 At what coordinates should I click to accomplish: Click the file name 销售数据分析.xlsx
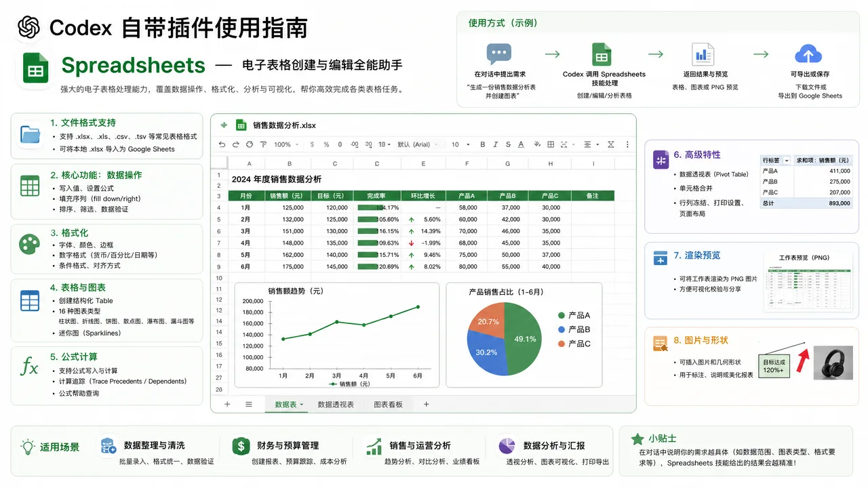tap(284, 125)
